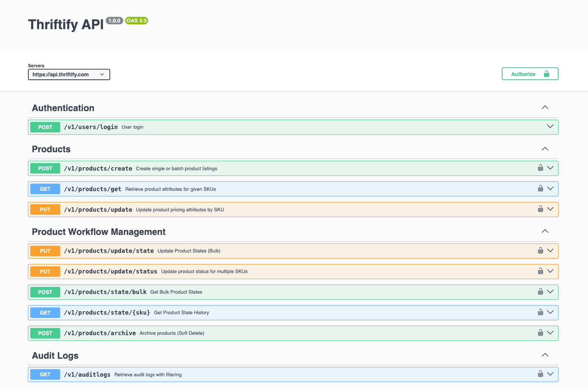Viewport: 588px width, 389px height.
Task: Click lock icon on /v1/products/create row
Action: click(541, 168)
